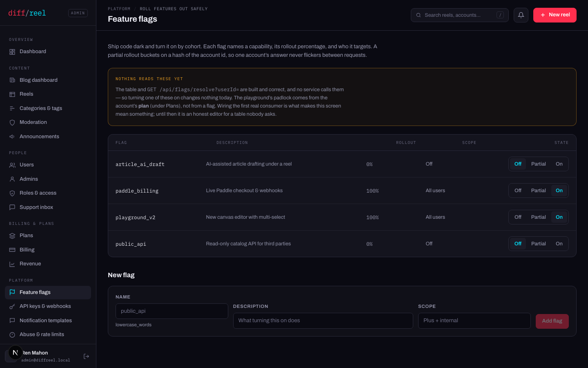
Task: Click the Users people icon
Action: pos(12,165)
